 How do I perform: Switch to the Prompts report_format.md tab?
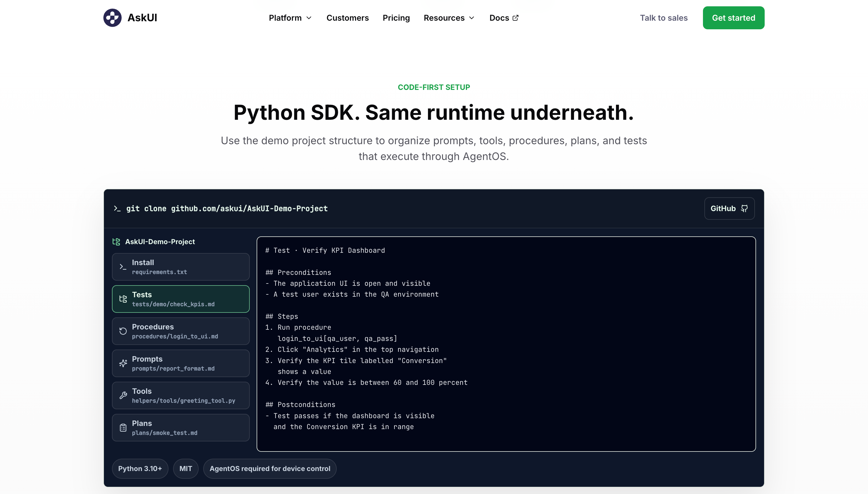point(181,363)
